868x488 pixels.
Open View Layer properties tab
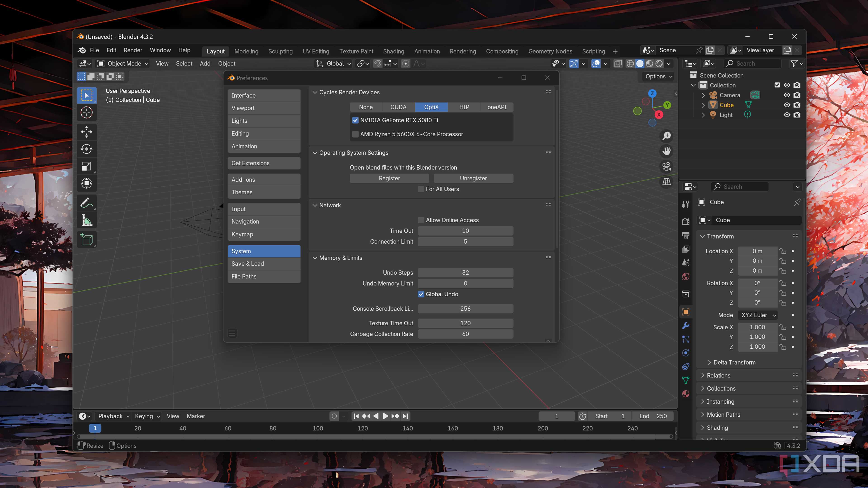click(x=686, y=249)
